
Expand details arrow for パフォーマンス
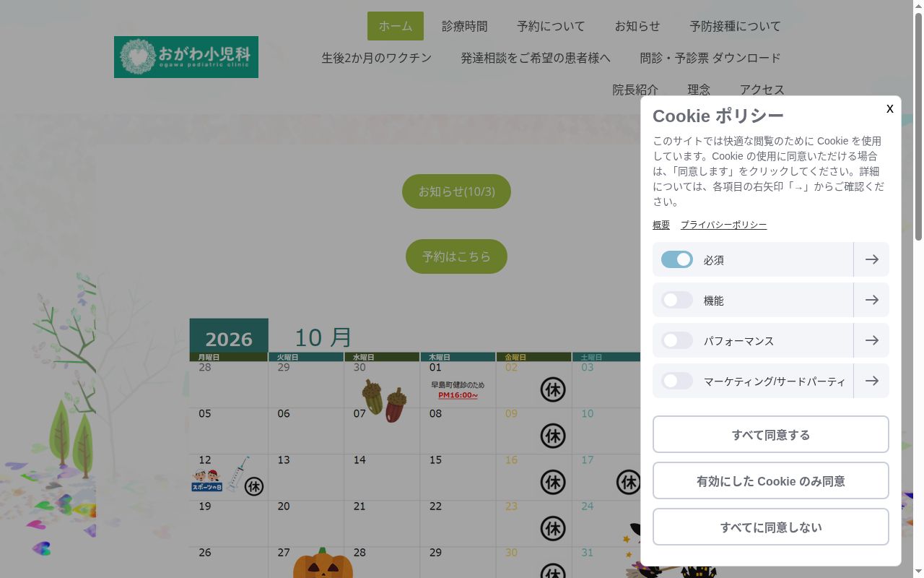click(x=871, y=340)
